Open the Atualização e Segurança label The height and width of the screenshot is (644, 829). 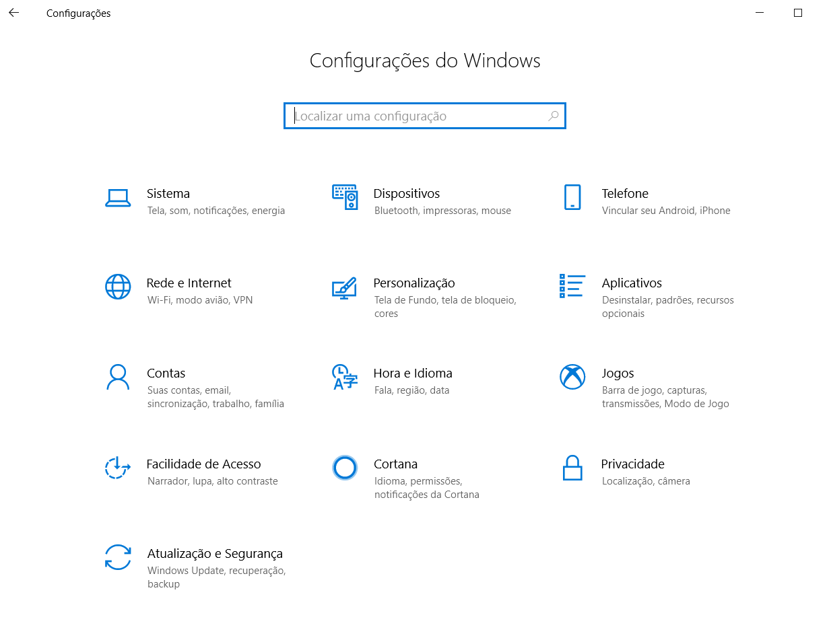pos(215,554)
